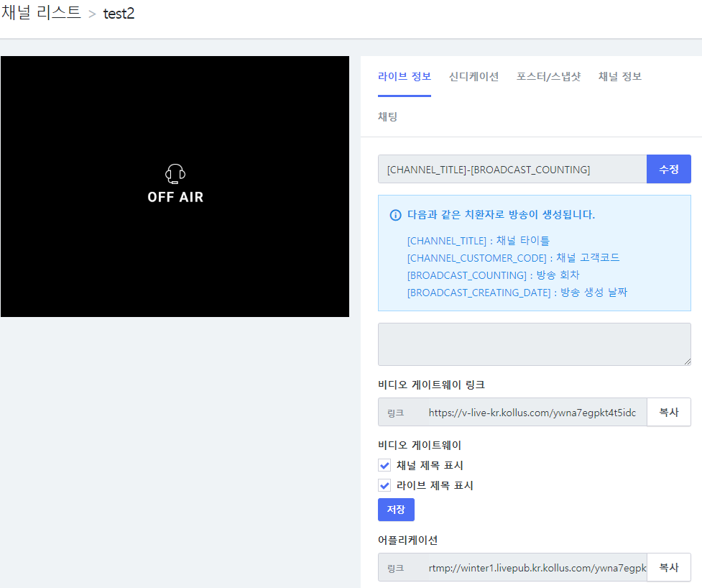Switch to the 라이브 정보 tab
Image resolution: width=702 pixels, height=588 pixels.
click(404, 77)
